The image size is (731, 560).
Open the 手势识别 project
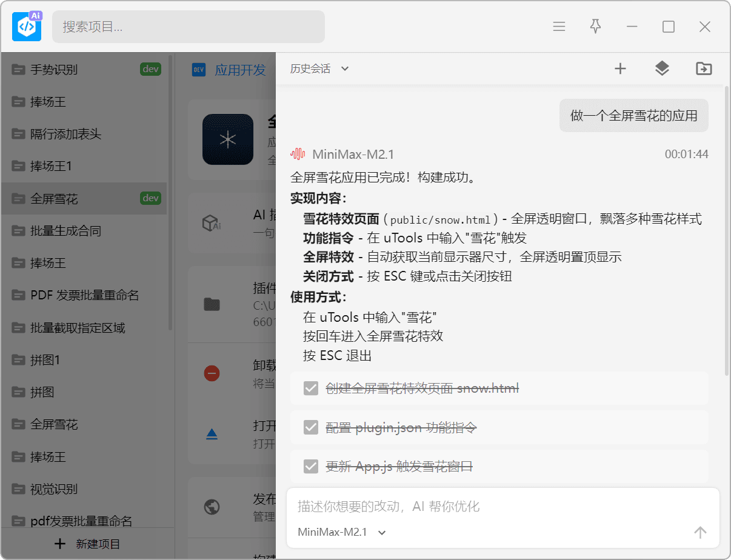pos(54,69)
